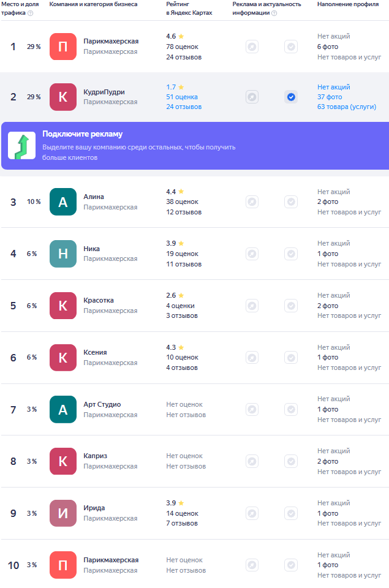Viewport: 389px width, 588px height.
Task: Click the grey verification checkmark for Красотка
Action: tap(291, 306)
